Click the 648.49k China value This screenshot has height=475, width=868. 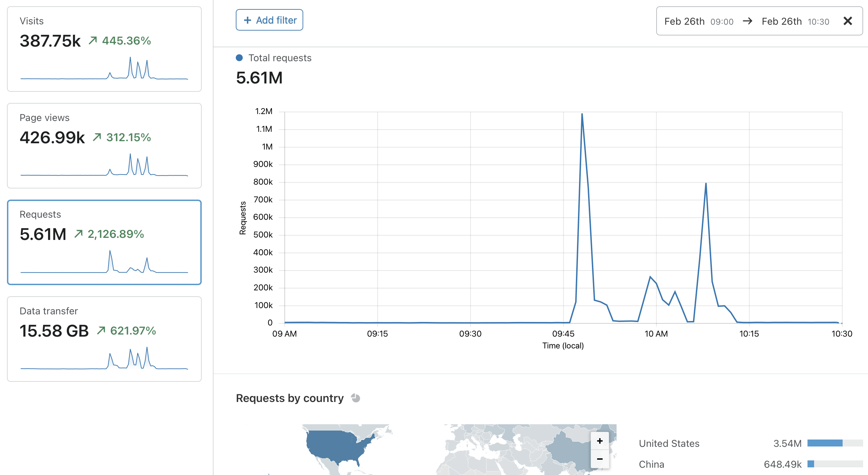pos(782,464)
